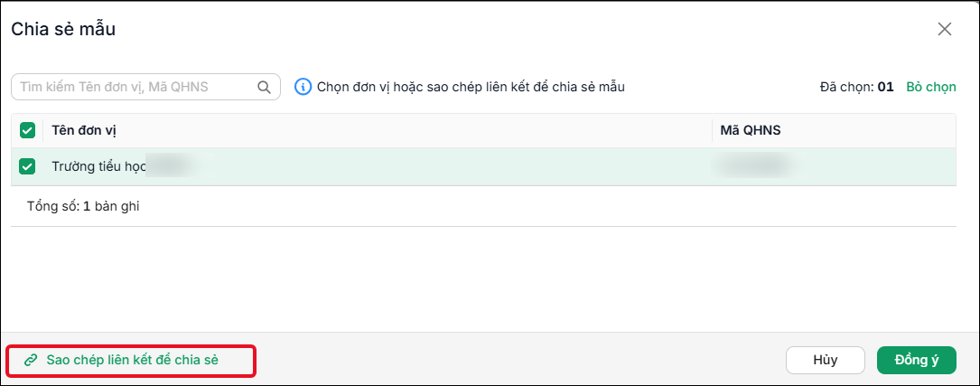The height and width of the screenshot is (386, 980).
Task: Click the Đã chọn: 01 counter
Action: coord(857,87)
